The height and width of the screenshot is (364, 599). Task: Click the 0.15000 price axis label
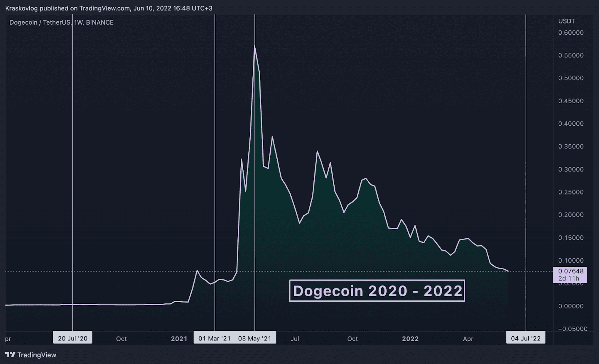(x=571, y=238)
